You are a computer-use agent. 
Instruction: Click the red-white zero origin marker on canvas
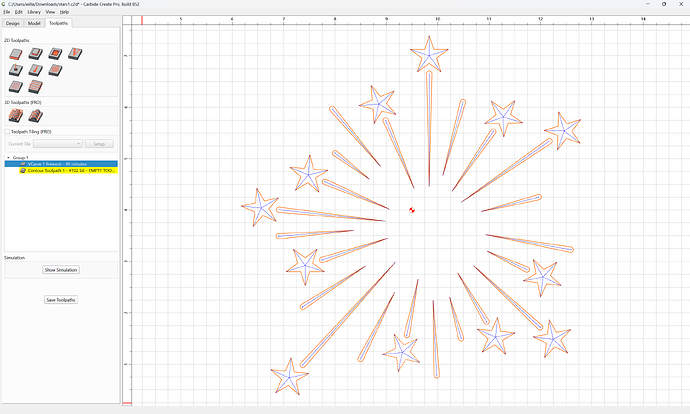tap(412, 210)
